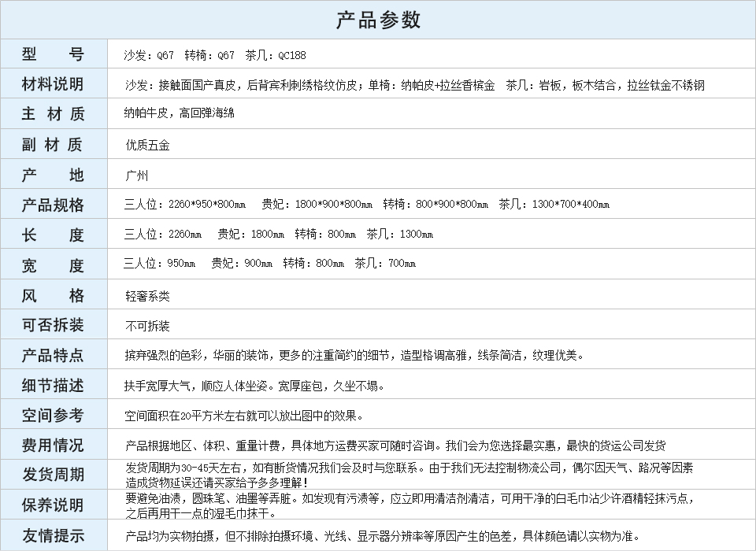Select the '茶几: QC188' model value
The width and height of the screenshot is (756, 551).
pyautogui.click(x=276, y=55)
